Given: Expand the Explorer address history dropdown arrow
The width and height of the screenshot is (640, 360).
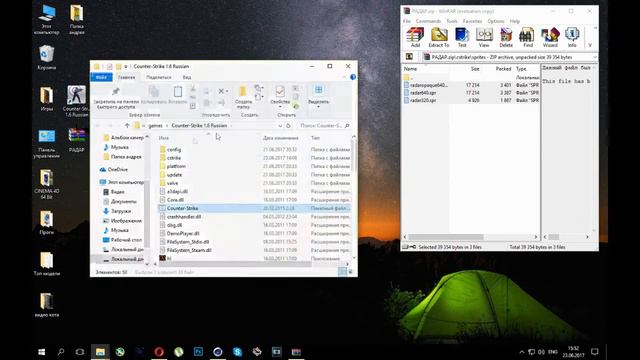Looking at the screenshot, I should 280,126.
